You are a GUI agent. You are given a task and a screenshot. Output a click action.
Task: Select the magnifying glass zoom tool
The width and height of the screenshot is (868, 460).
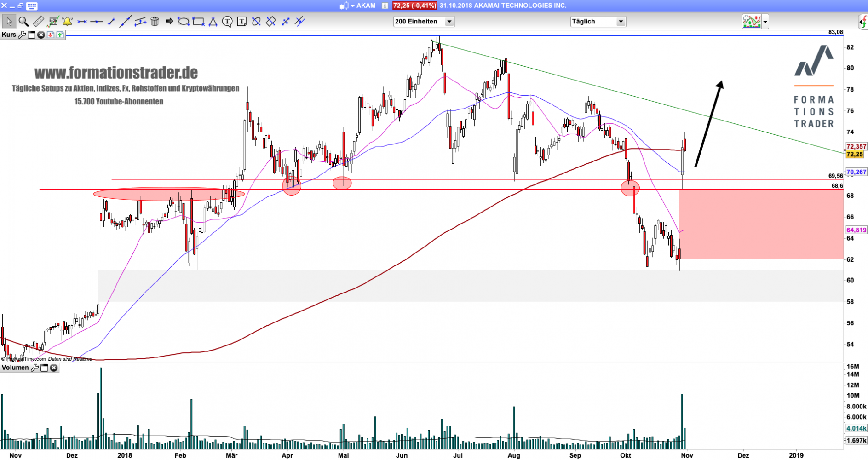[x=23, y=22]
